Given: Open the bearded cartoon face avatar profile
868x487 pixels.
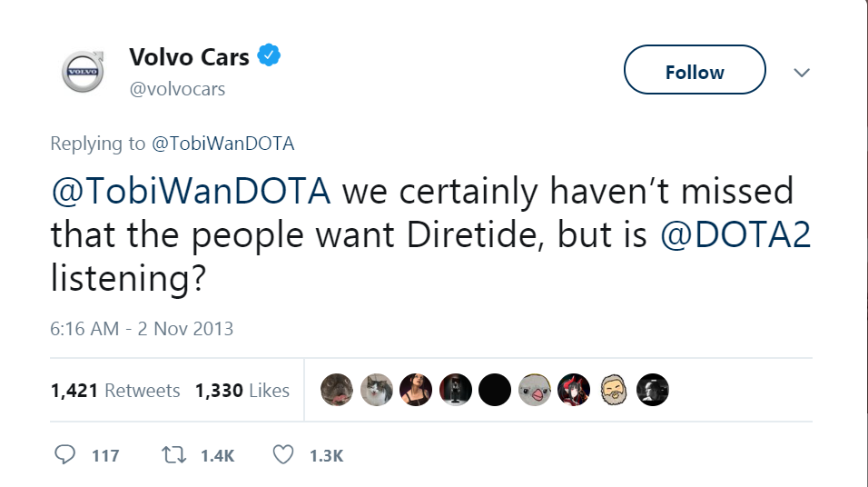Looking at the screenshot, I should pyautogui.click(x=614, y=390).
